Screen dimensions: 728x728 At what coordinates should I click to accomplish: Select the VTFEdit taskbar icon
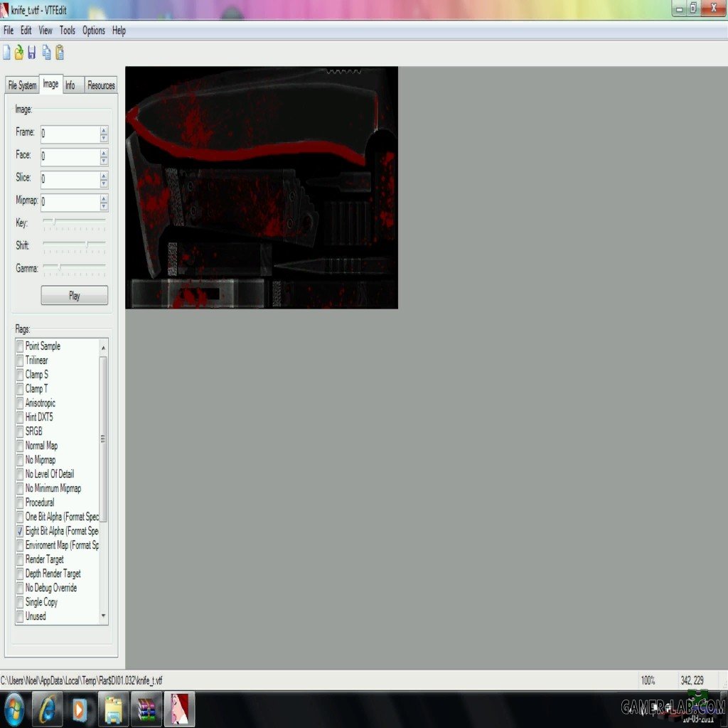point(179,710)
